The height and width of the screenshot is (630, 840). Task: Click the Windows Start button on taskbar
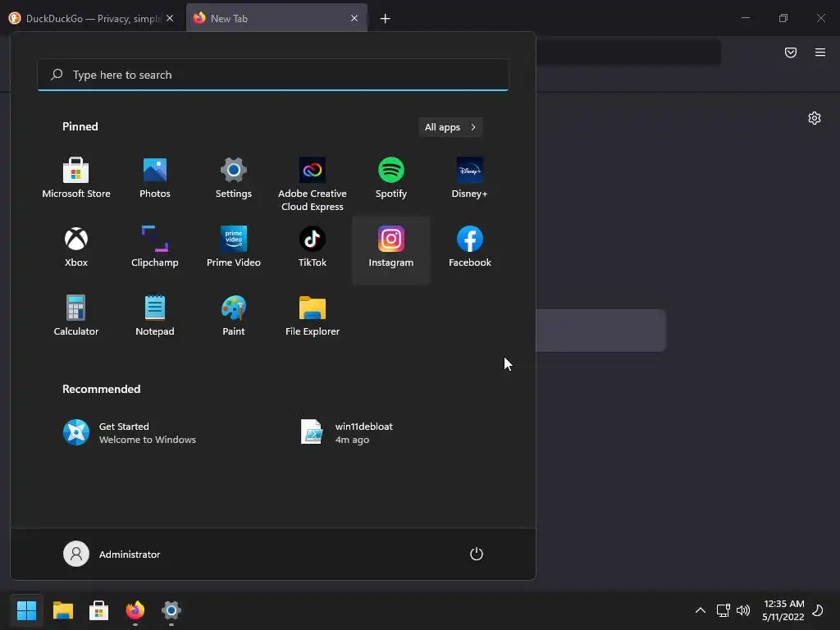[26, 610]
